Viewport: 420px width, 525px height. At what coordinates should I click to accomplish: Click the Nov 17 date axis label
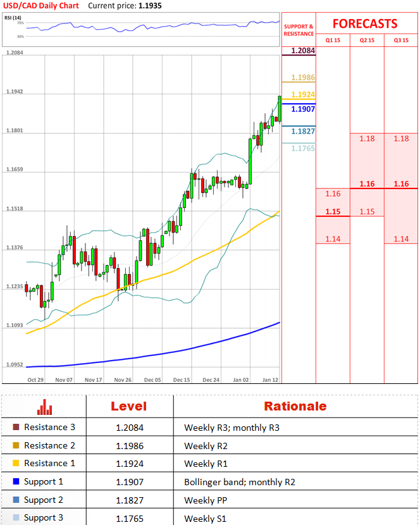94,380
